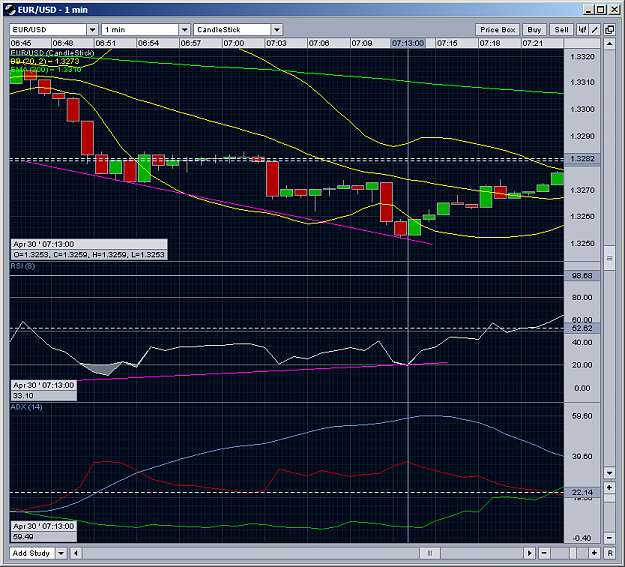Click the 98.68 RSI level tag
Screen dimensions: 625x567
(x=582, y=276)
